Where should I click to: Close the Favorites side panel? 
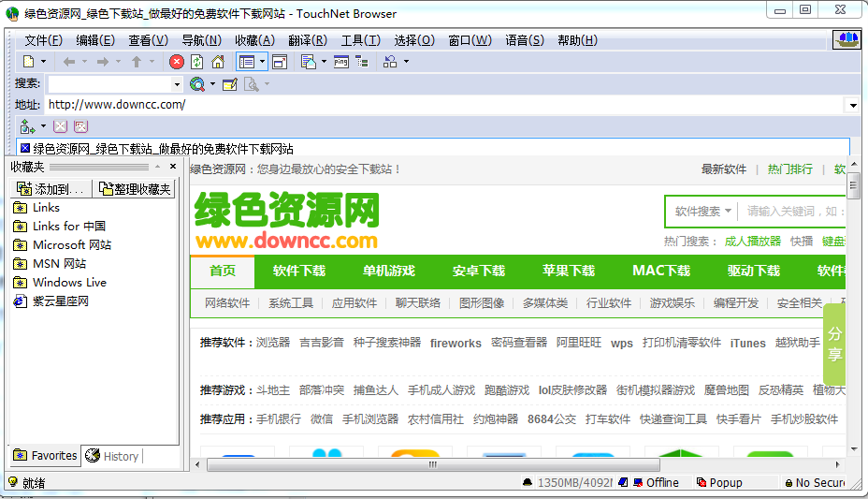[x=173, y=166]
